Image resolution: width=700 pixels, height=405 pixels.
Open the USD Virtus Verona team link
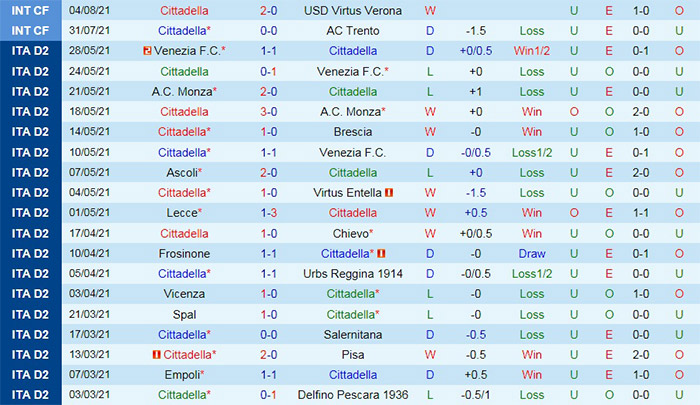(x=352, y=10)
